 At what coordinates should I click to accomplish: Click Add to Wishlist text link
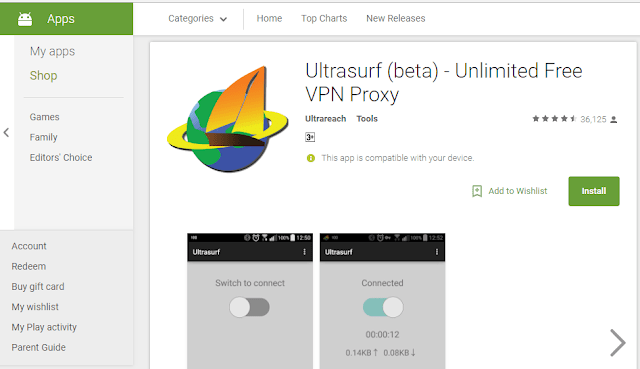click(x=518, y=191)
